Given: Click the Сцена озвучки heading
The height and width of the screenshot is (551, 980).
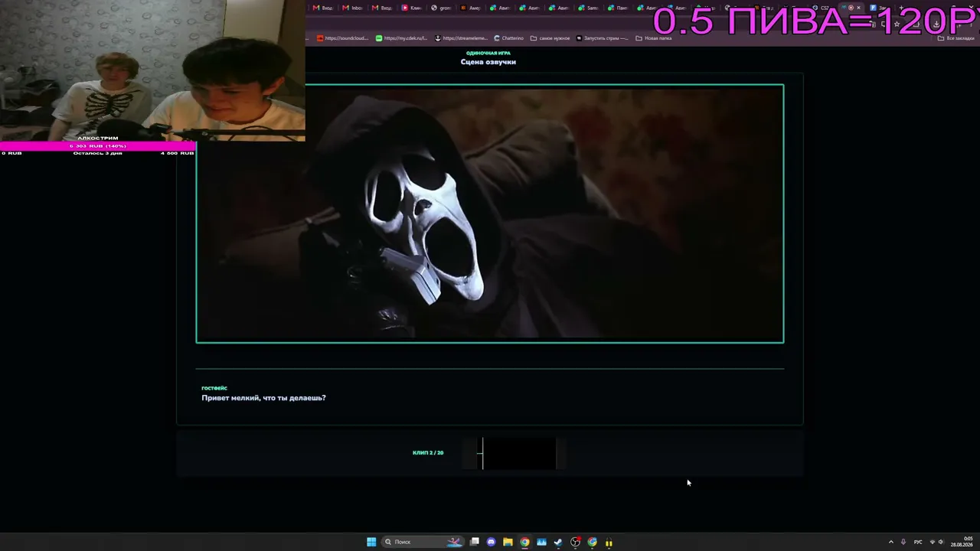Looking at the screenshot, I should point(488,62).
